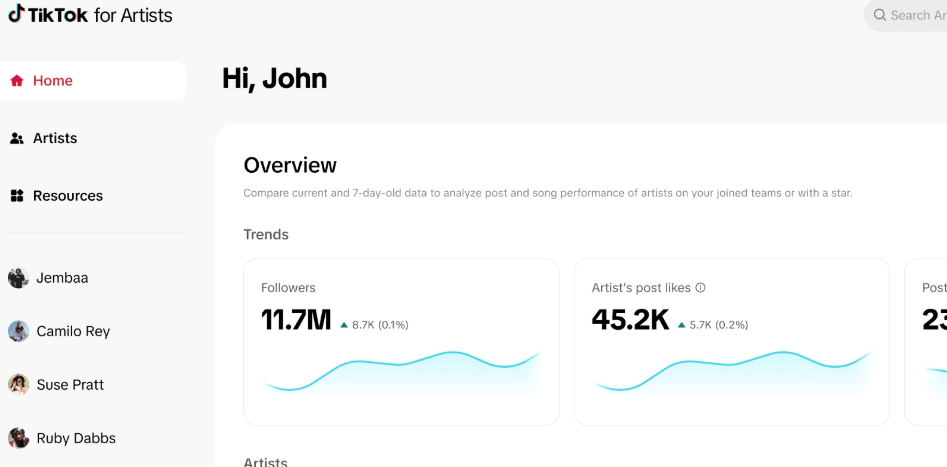This screenshot has width=947, height=467.
Task: Focus the Search Artists input field
Action: click(915, 15)
